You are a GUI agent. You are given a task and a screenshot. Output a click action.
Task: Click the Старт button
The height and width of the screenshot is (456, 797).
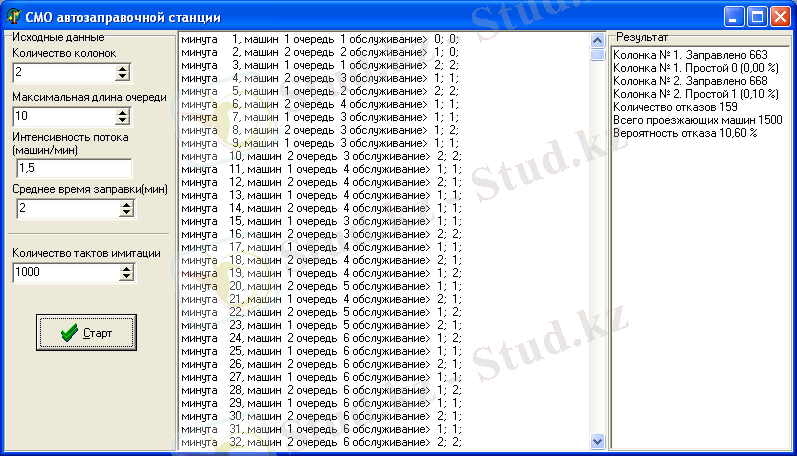[x=86, y=332]
